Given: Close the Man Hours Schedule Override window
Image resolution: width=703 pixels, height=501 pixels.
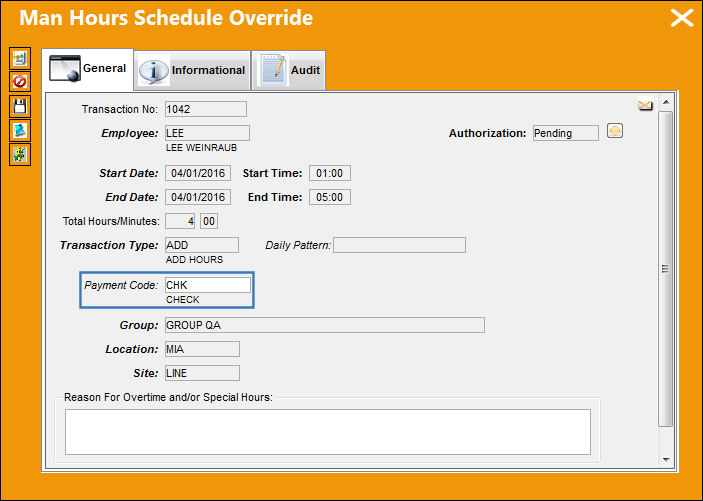Looking at the screenshot, I should point(681,18).
